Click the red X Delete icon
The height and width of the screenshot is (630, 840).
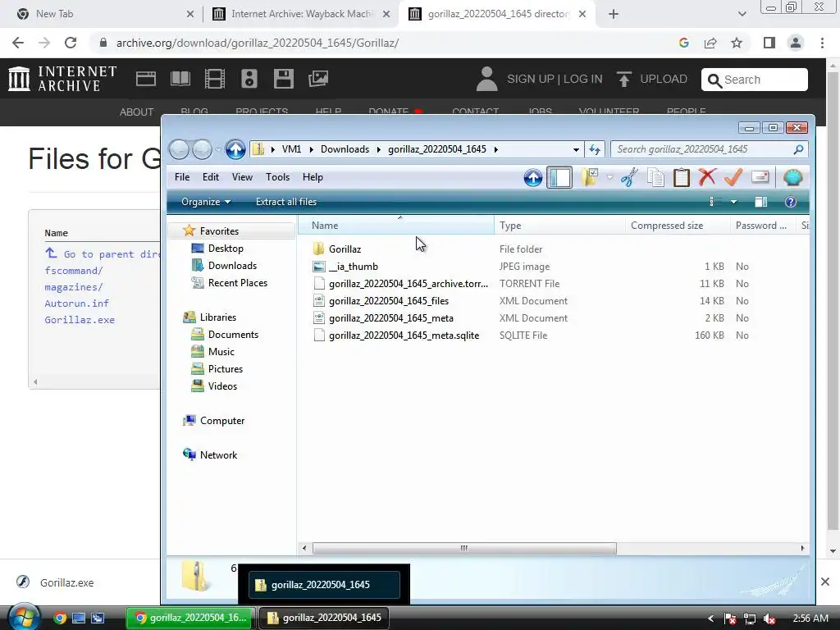coord(707,177)
